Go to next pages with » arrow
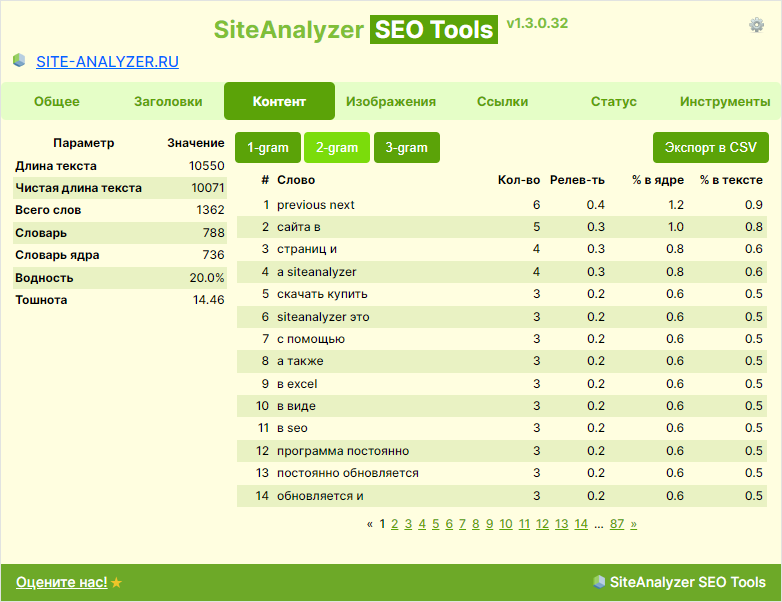This screenshot has height=602, width=782. coord(633,524)
